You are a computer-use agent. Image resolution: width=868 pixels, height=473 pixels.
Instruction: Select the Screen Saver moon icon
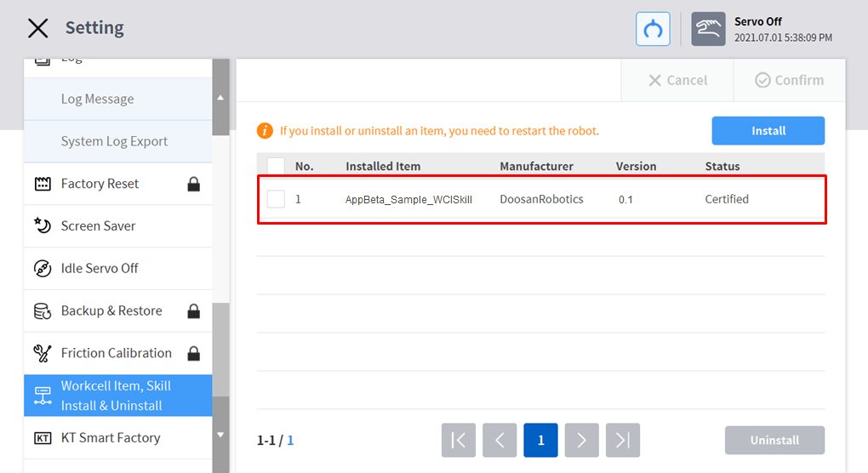[x=43, y=226]
